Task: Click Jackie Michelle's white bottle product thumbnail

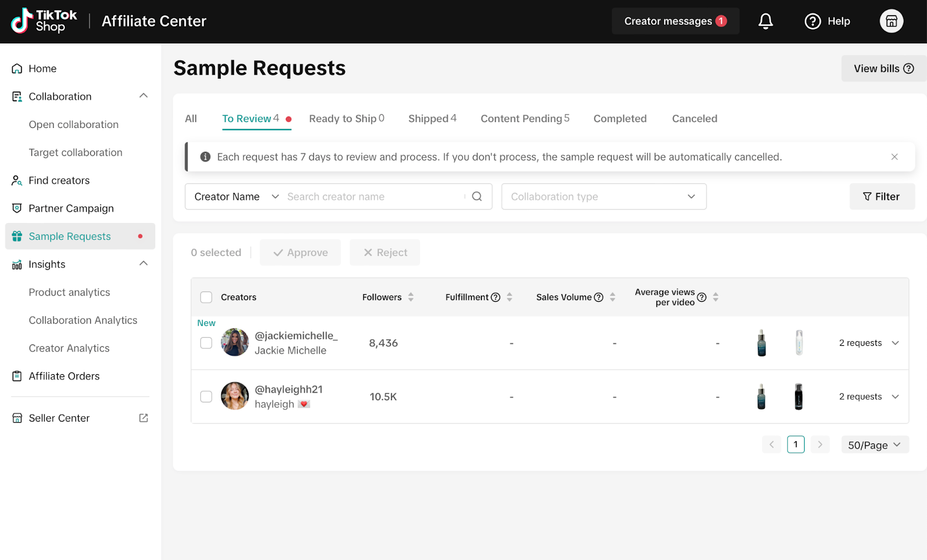Action: coord(799,342)
